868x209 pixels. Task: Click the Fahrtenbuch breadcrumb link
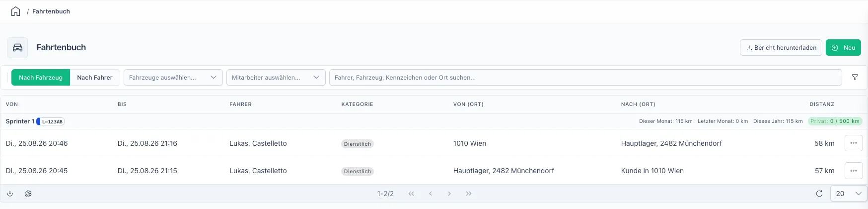pyautogui.click(x=51, y=11)
